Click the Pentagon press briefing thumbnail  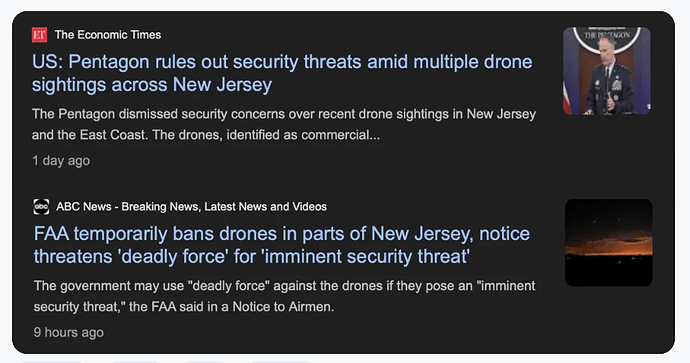coord(607,71)
